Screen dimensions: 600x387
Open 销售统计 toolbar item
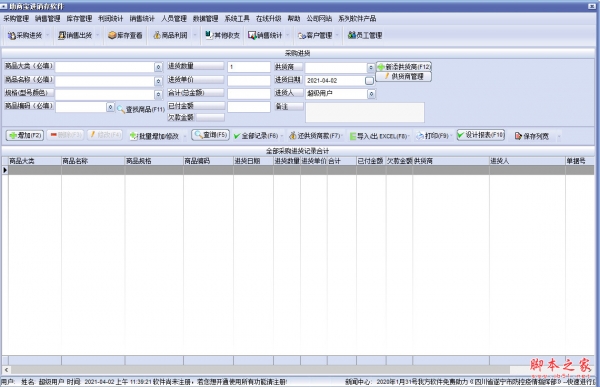click(265, 36)
